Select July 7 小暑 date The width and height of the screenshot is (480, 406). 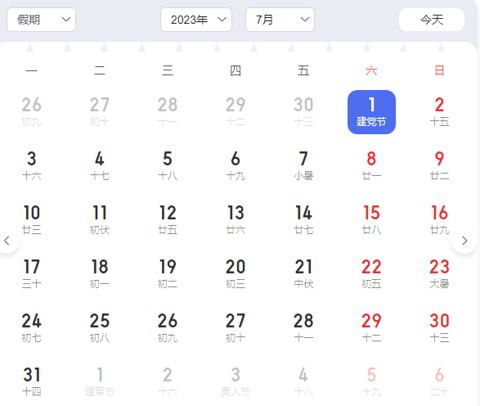pyautogui.click(x=304, y=166)
